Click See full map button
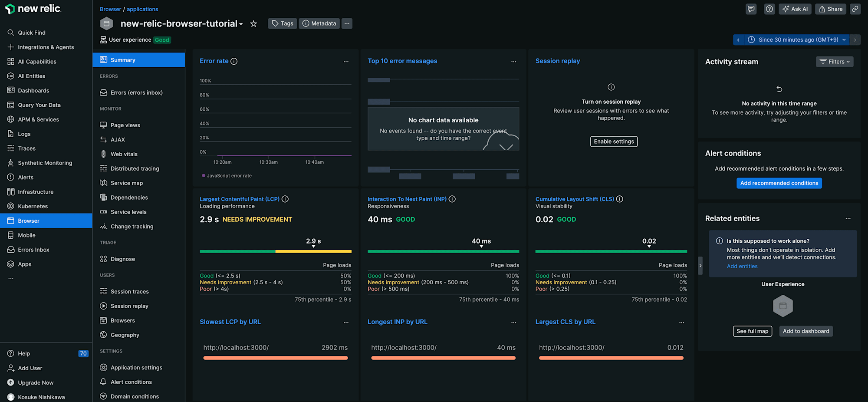The height and width of the screenshot is (402, 868). click(753, 331)
